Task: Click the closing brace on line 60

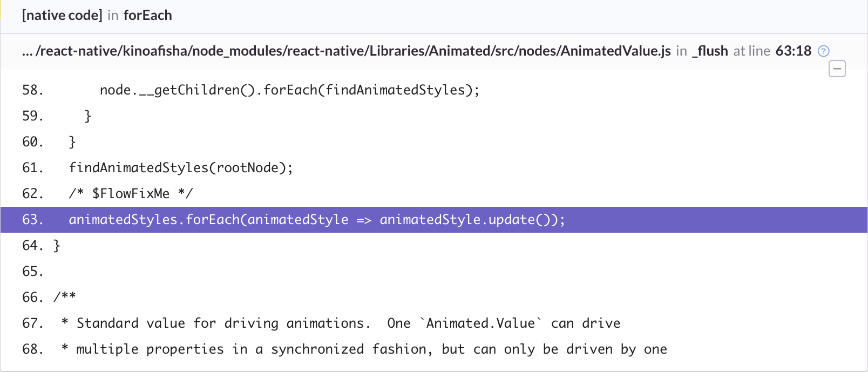Action: (72, 141)
